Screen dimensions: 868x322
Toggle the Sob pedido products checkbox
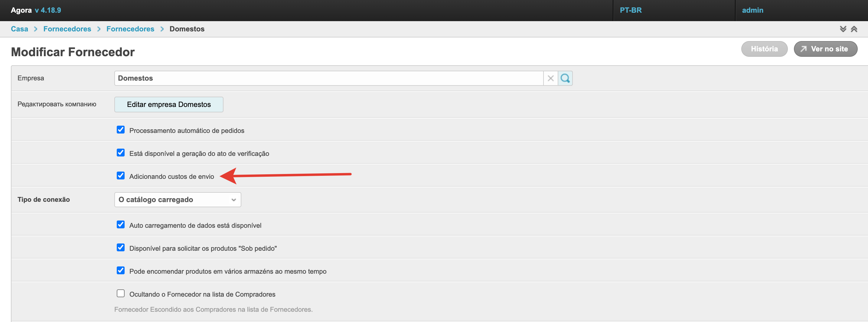(x=121, y=248)
